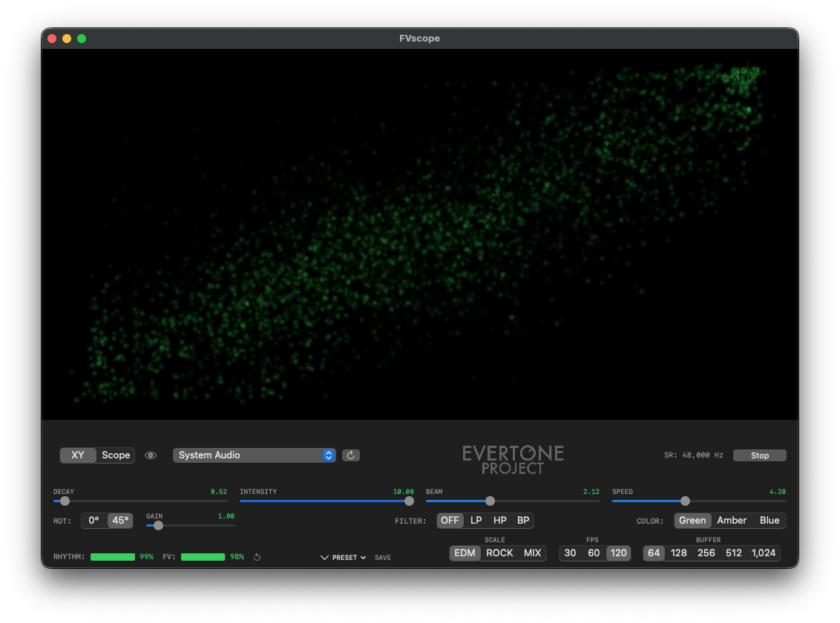Click the green RHYTHM meter bar

[113, 557]
